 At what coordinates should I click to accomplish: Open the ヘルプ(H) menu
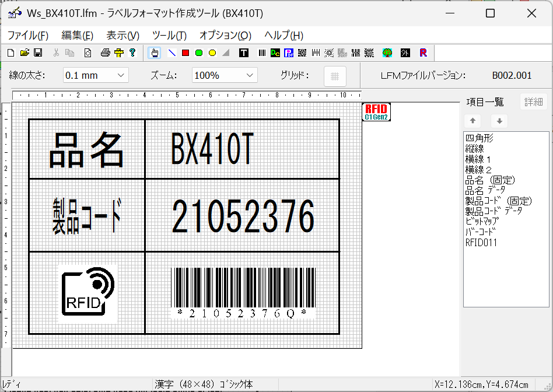coord(284,35)
